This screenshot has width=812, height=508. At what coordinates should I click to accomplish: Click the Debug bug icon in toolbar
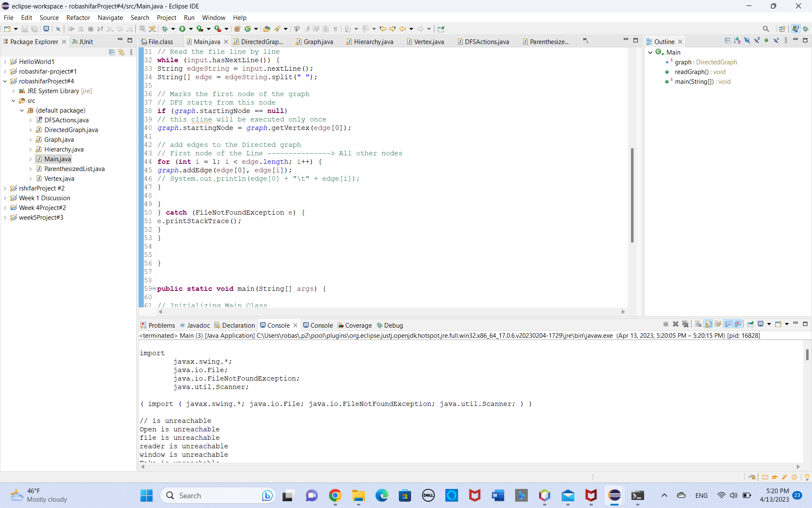tap(165, 29)
